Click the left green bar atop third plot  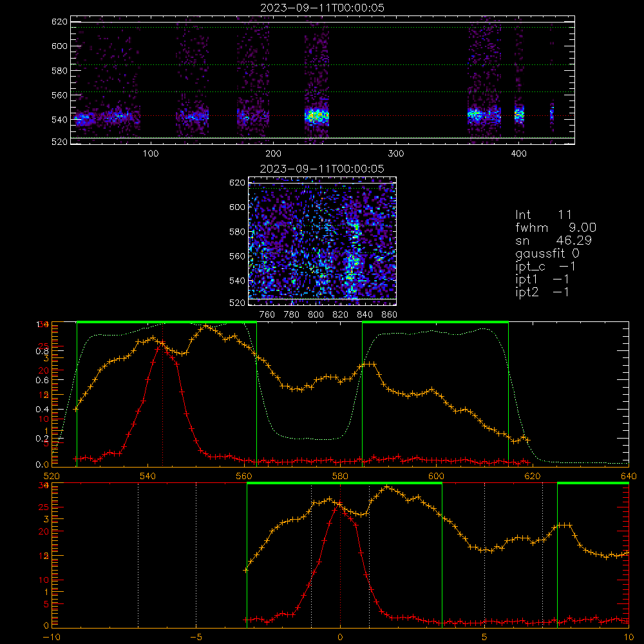coord(167,322)
